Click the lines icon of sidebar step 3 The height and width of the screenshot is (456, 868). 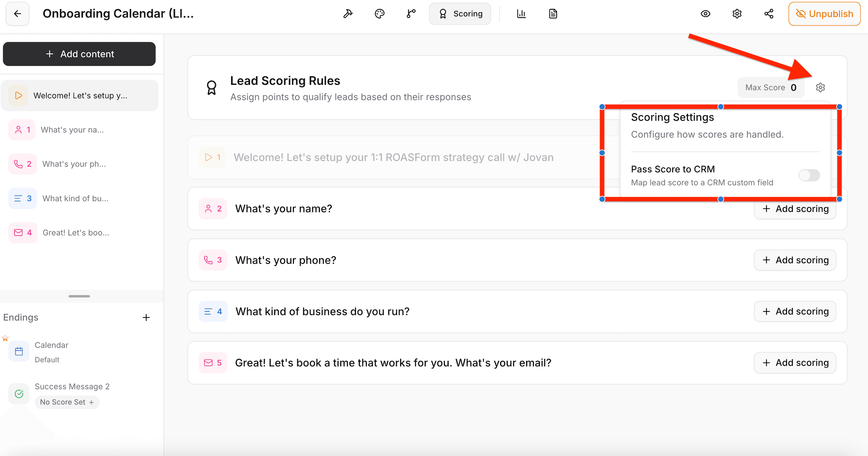[x=18, y=199]
